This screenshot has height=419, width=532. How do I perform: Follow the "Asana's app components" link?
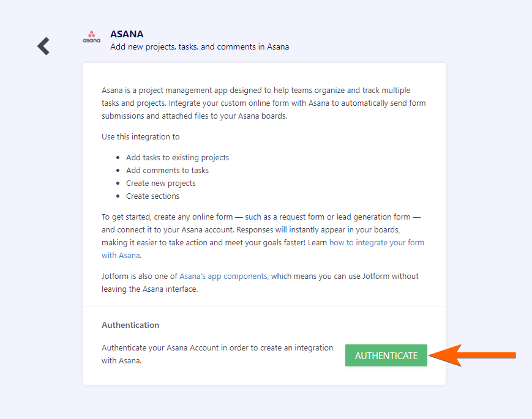(x=223, y=276)
